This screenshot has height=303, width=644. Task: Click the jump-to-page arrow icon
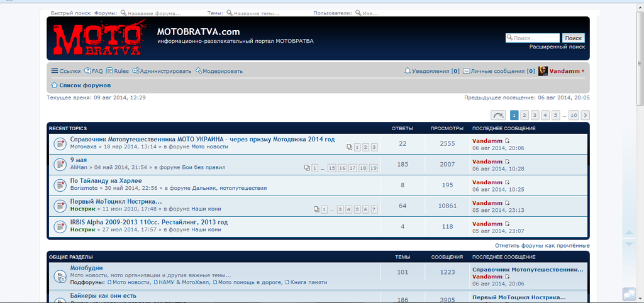point(498,115)
